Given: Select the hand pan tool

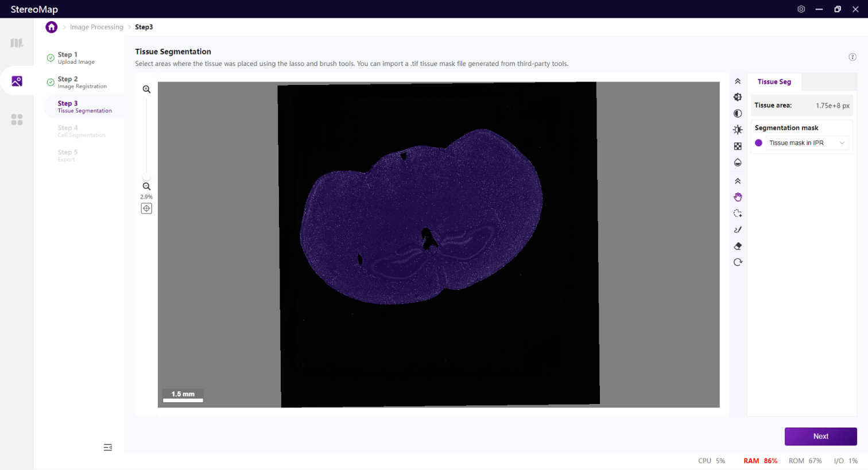Looking at the screenshot, I should point(738,197).
